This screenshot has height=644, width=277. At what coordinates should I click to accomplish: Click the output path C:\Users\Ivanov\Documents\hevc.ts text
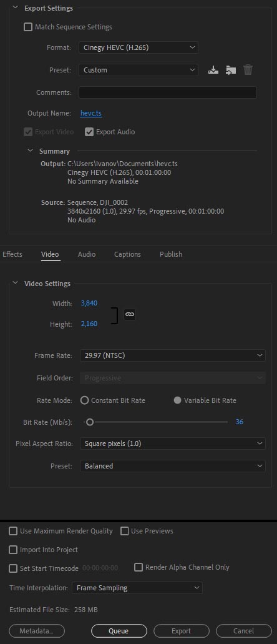(x=123, y=164)
